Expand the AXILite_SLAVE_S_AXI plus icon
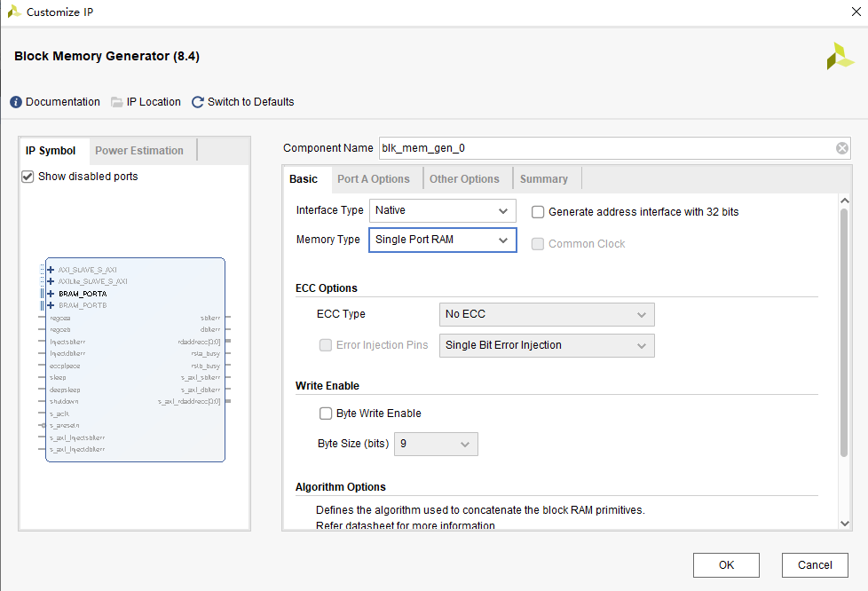 (x=51, y=281)
